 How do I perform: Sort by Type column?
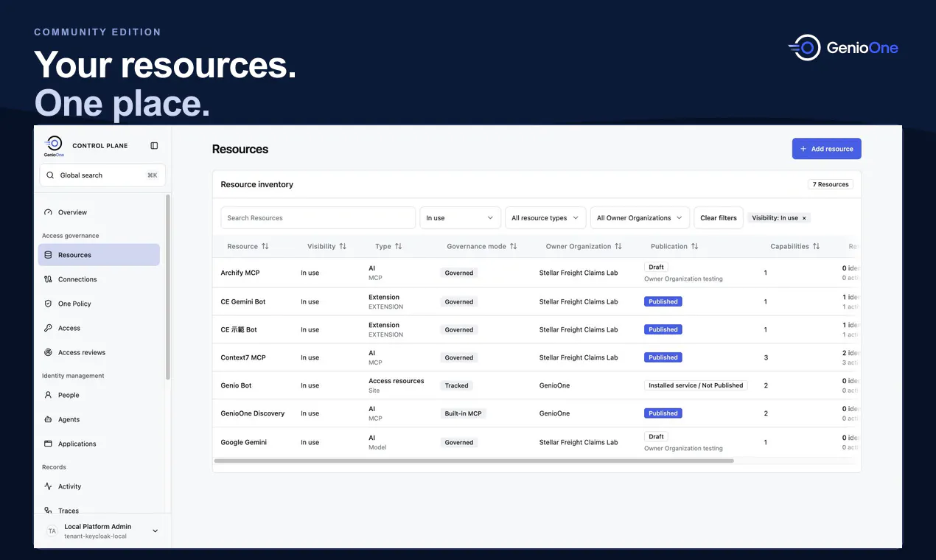(388, 246)
